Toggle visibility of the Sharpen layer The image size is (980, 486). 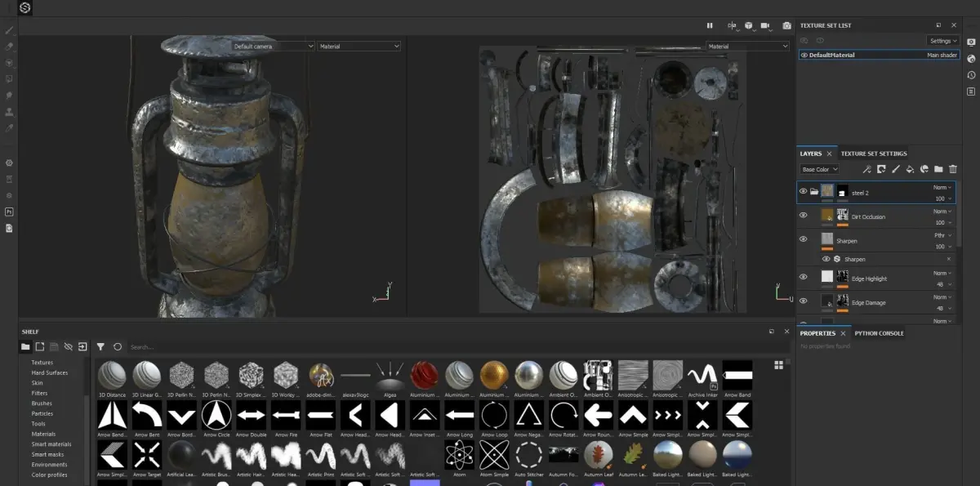point(803,239)
